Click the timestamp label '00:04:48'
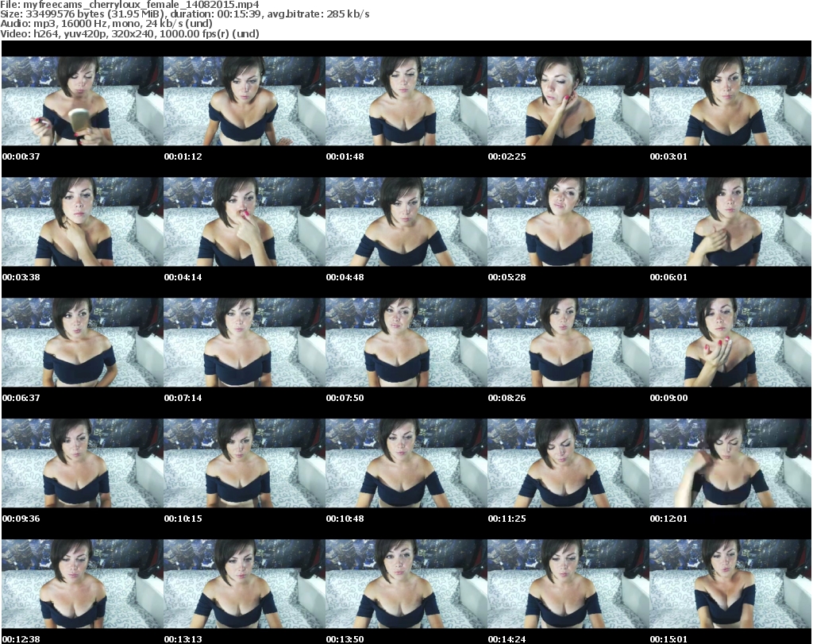Viewport: 813px width, 644px height. 345,277
